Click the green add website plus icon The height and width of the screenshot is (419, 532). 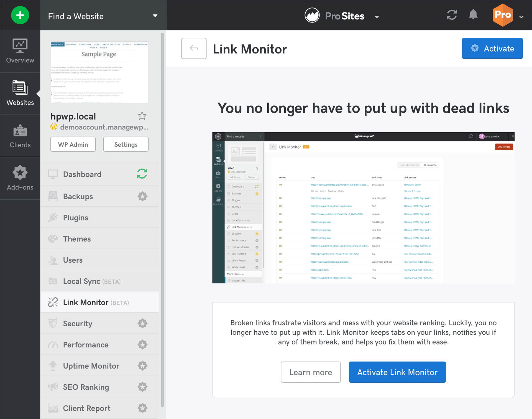click(20, 15)
